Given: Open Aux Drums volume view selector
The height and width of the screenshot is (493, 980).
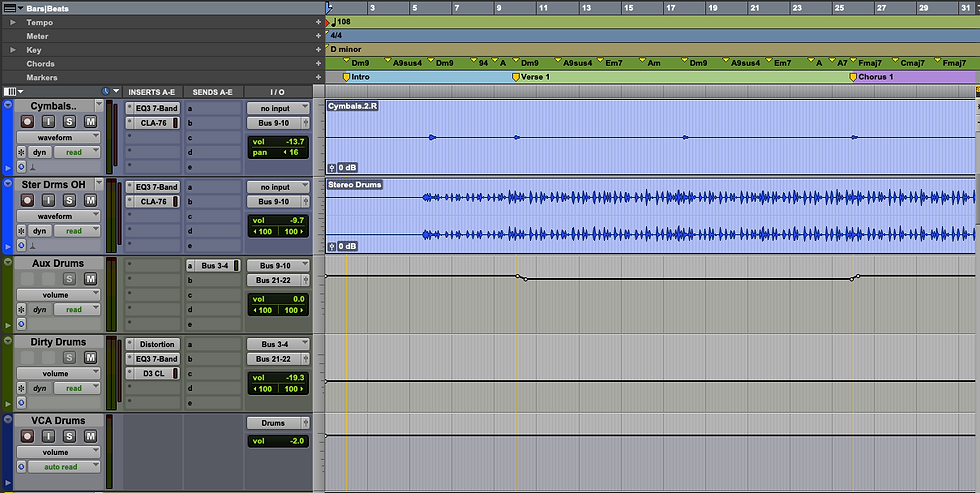Looking at the screenshot, I should [x=58, y=294].
